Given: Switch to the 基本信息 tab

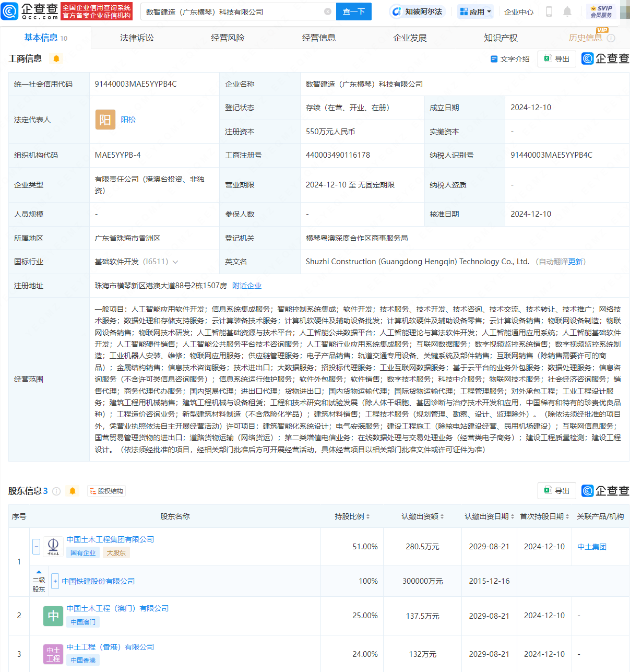Looking at the screenshot, I should 45,38.
